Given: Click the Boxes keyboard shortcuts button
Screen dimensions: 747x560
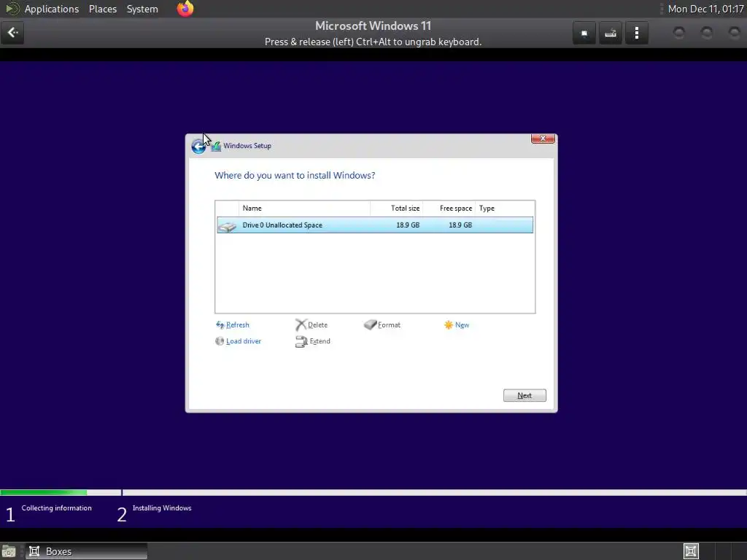Looking at the screenshot, I should coord(611,33).
